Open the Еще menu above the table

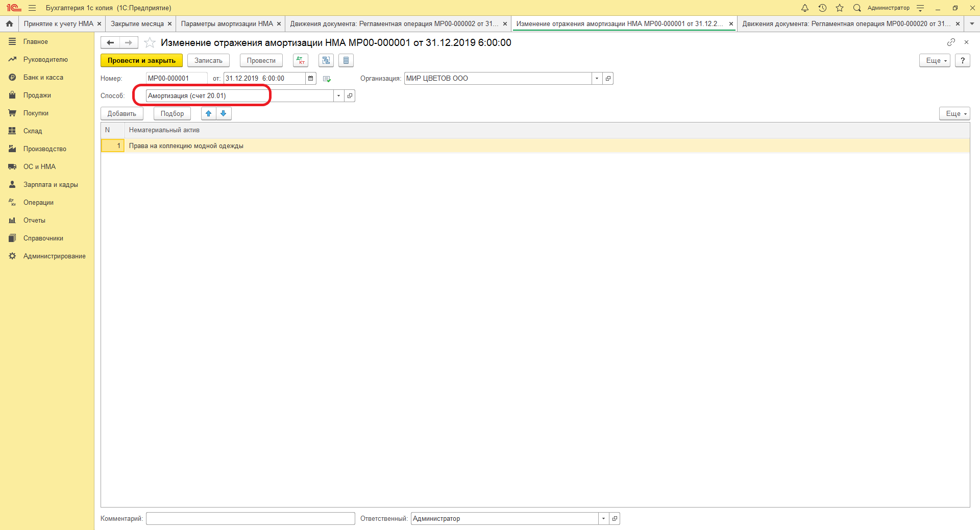click(954, 113)
